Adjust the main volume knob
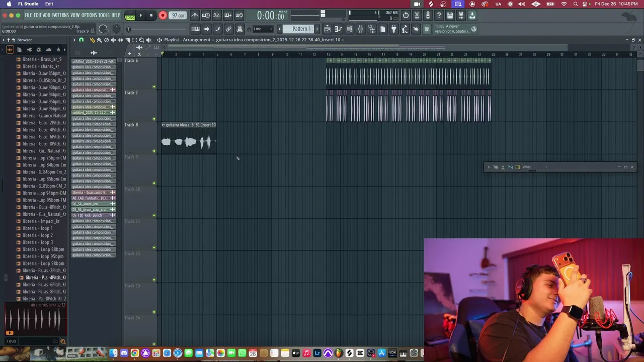 click(x=103, y=29)
